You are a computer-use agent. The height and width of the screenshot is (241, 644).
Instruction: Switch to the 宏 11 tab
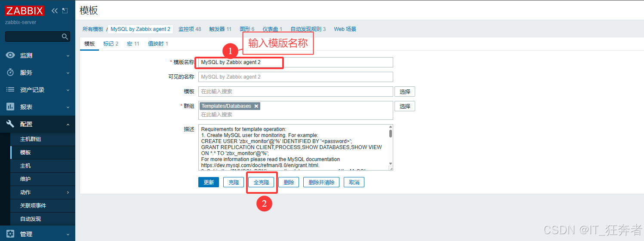[x=133, y=44]
